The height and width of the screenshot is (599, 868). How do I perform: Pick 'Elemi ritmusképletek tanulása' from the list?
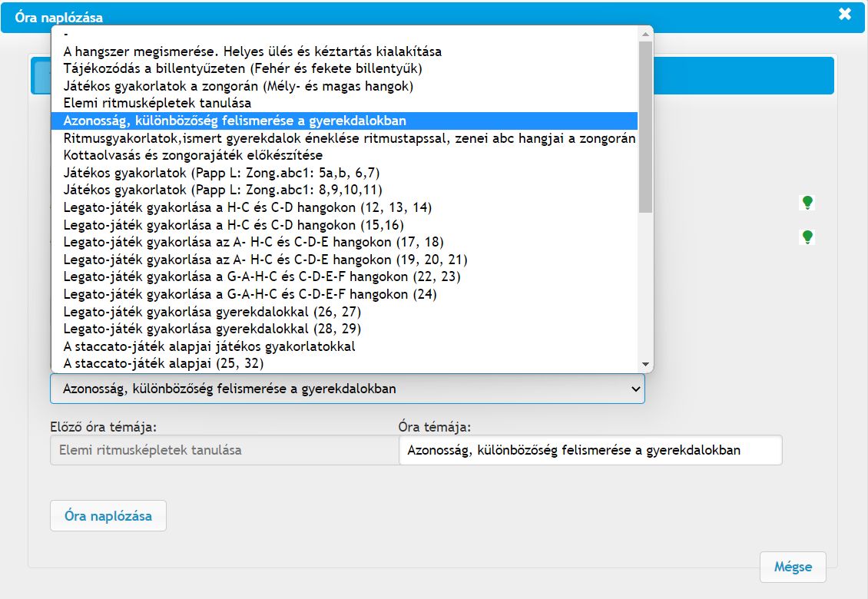tap(157, 103)
